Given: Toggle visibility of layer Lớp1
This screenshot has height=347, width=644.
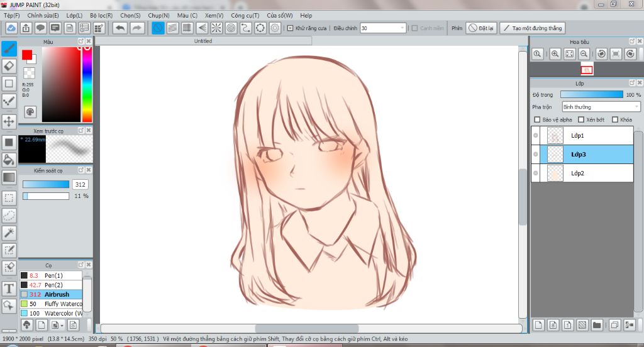Looking at the screenshot, I should [536, 136].
